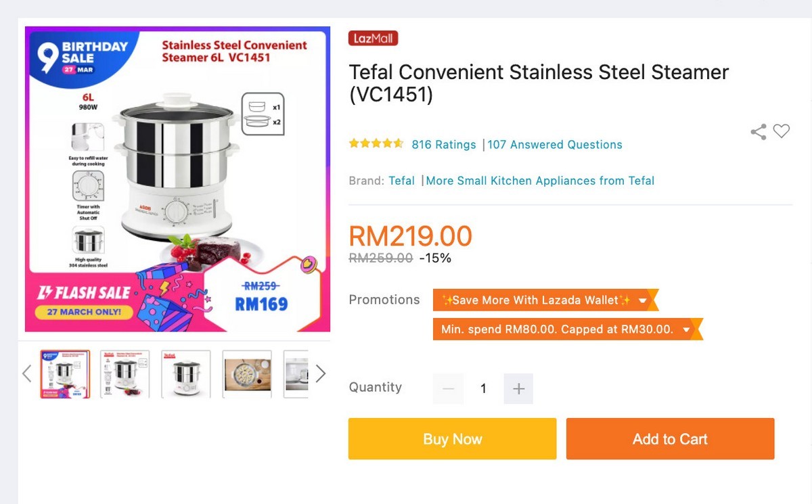Click the star rating icons
The height and width of the screenshot is (504, 812).
tap(376, 144)
